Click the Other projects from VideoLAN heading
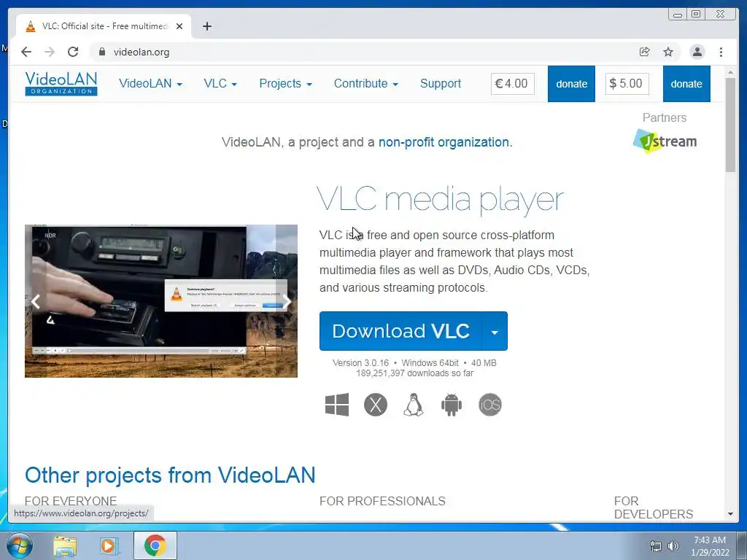The image size is (747, 560). pyautogui.click(x=170, y=475)
